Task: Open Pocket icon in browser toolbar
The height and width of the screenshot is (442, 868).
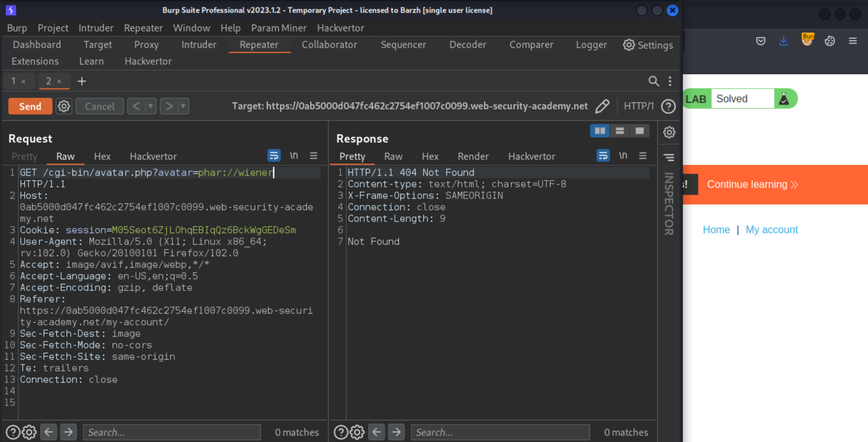Action: click(x=760, y=41)
